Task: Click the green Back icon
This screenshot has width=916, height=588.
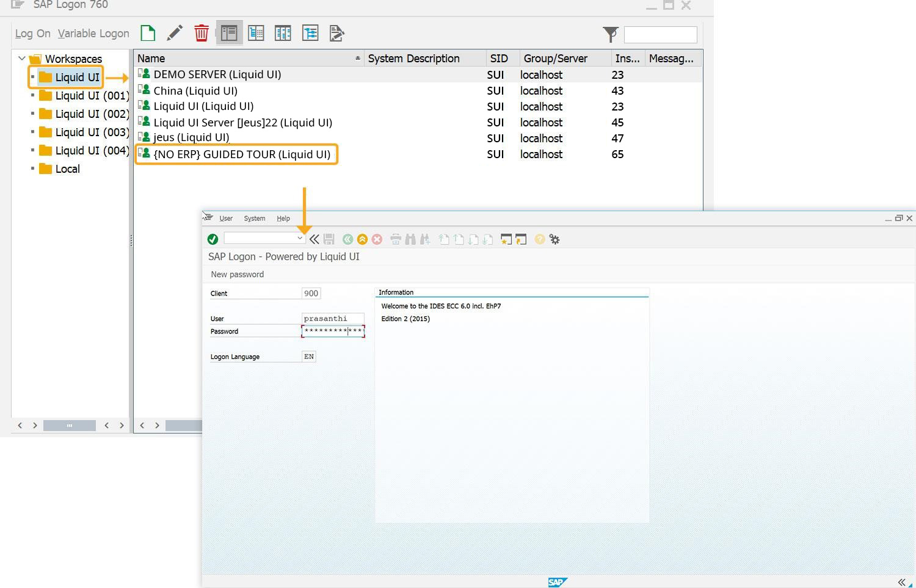Action: tap(347, 239)
